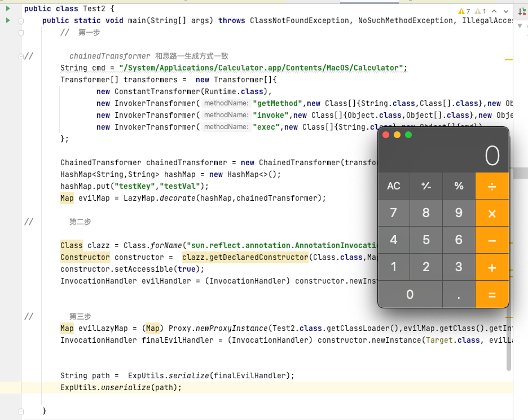This screenshot has width=528, height=420.
Task: Click the '第三步' comment text
Action: (x=80, y=316)
